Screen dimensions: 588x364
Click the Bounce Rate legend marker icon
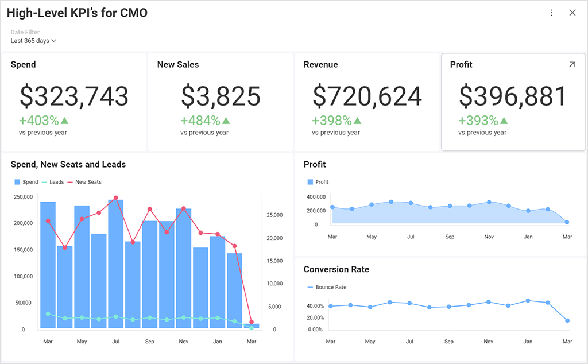311,287
